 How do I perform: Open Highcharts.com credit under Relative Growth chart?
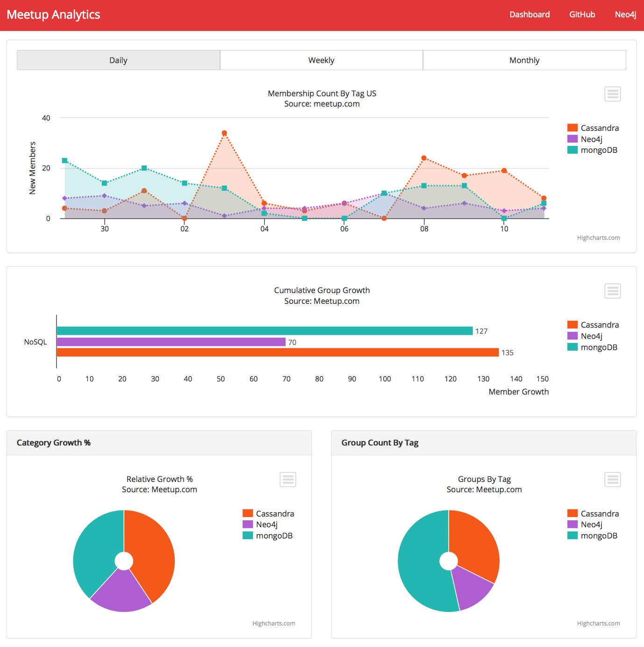tap(273, 624)
